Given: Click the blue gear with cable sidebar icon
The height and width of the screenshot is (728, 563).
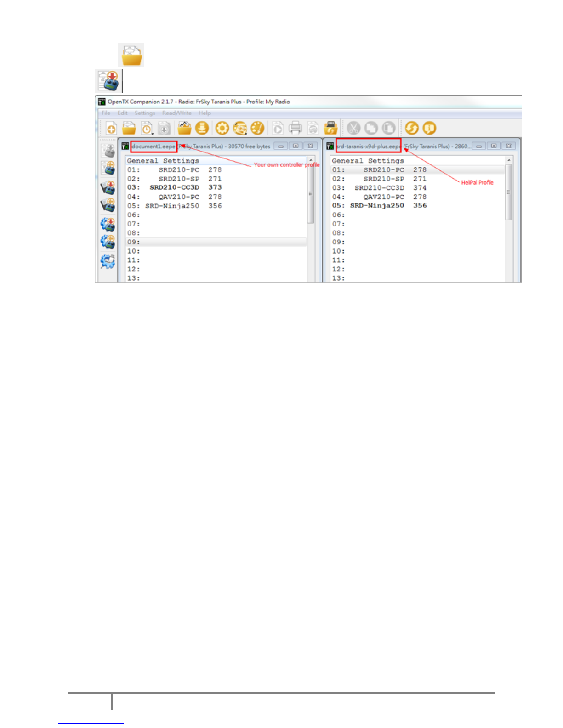Looking at the screenshot, I should (108, 261).
